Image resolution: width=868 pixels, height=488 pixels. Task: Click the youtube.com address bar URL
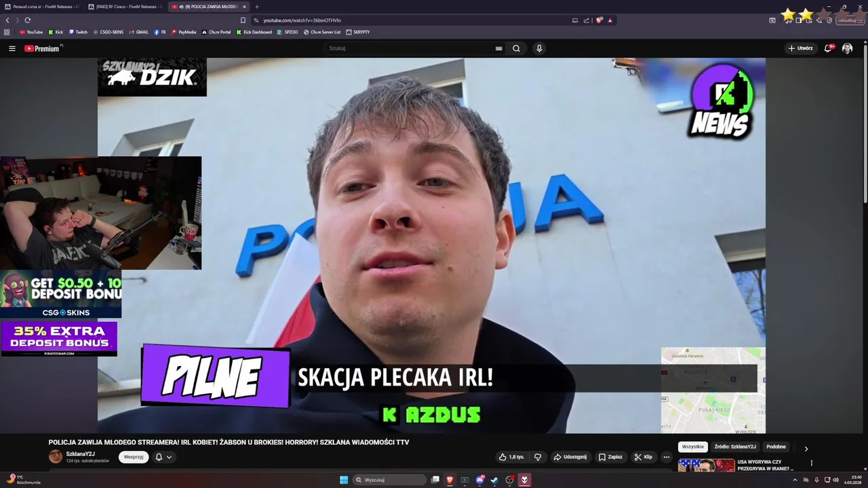click(302, 20)
